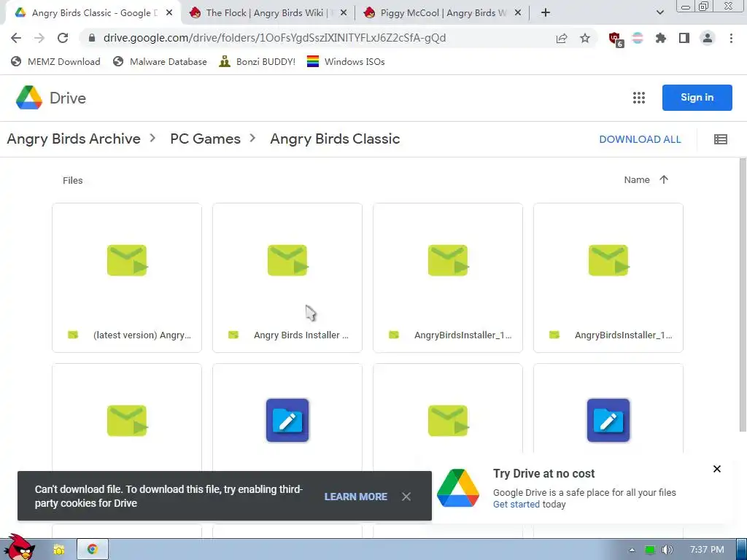Screen dimensions: 747x560
Task: Toggle the Chrome side panel
Action: [684, 38]
